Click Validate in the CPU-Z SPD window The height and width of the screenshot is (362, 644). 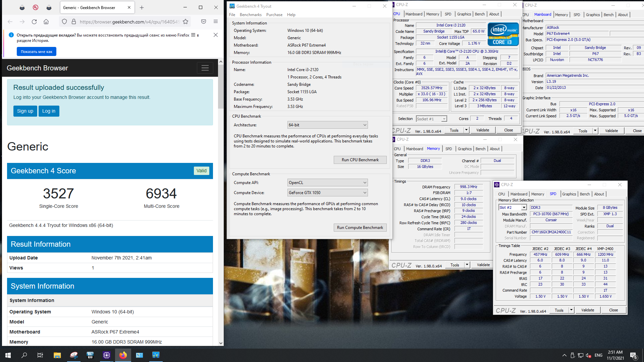588,310
